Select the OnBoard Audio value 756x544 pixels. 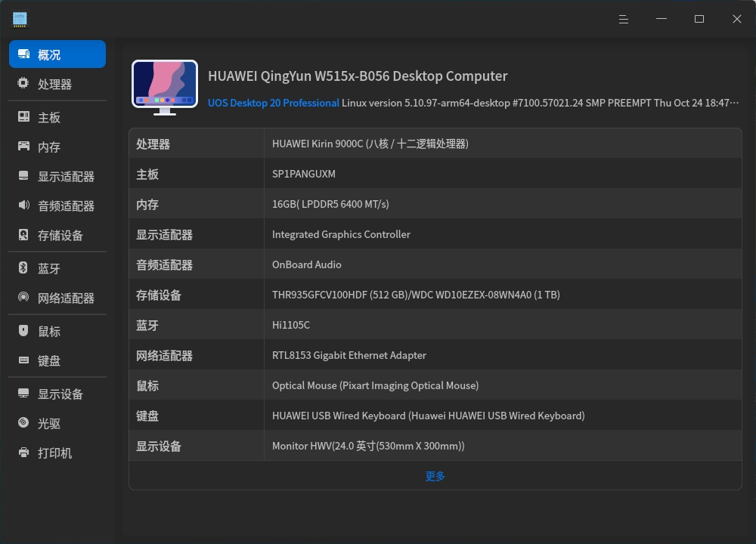(x=307, y=264)
